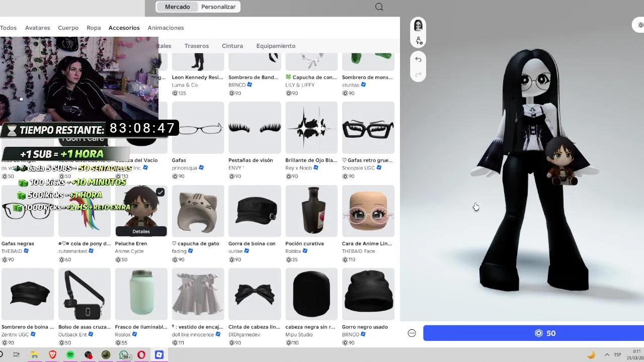The image size is (644, 362).
Task: Uncheck the Peluche Eren selected checkmark
Action: click(160, 192)
